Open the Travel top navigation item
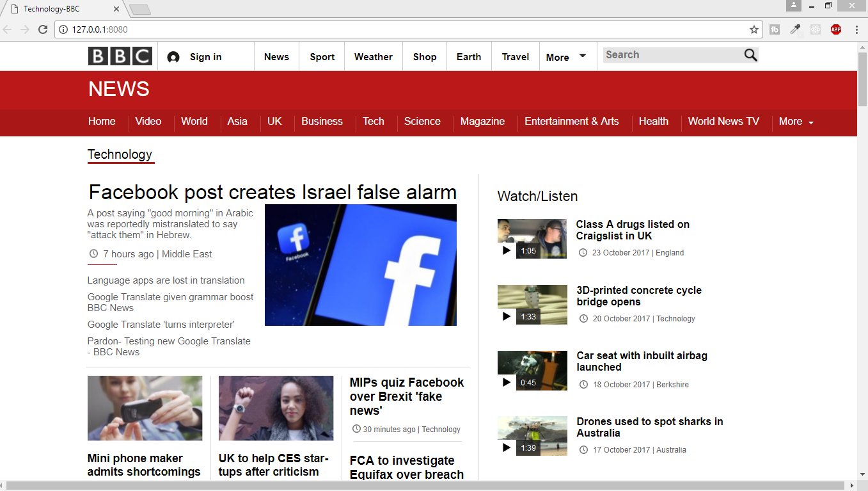 pyautogui.click(x=516, y=57)
